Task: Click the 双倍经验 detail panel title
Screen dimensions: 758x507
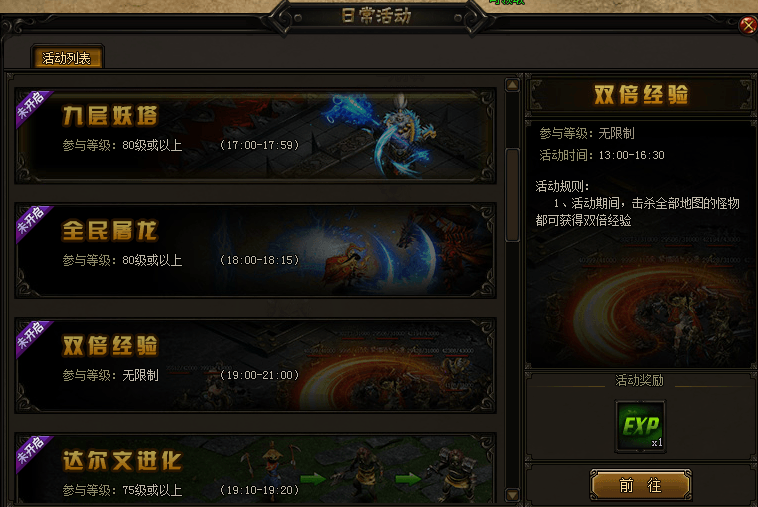Action: point(641,94)
